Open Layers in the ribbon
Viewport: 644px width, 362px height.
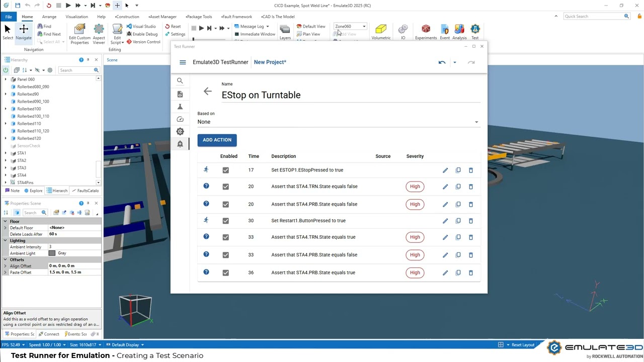(285, 32)
